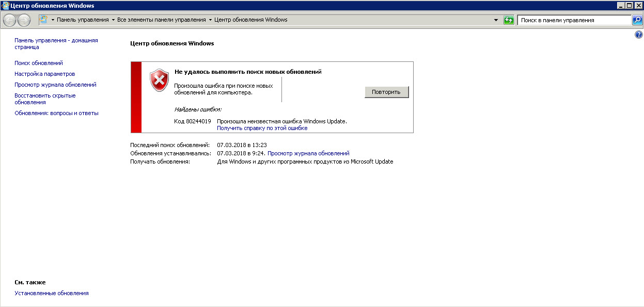Click error code text Код 80244019

[x=193, y=121]
